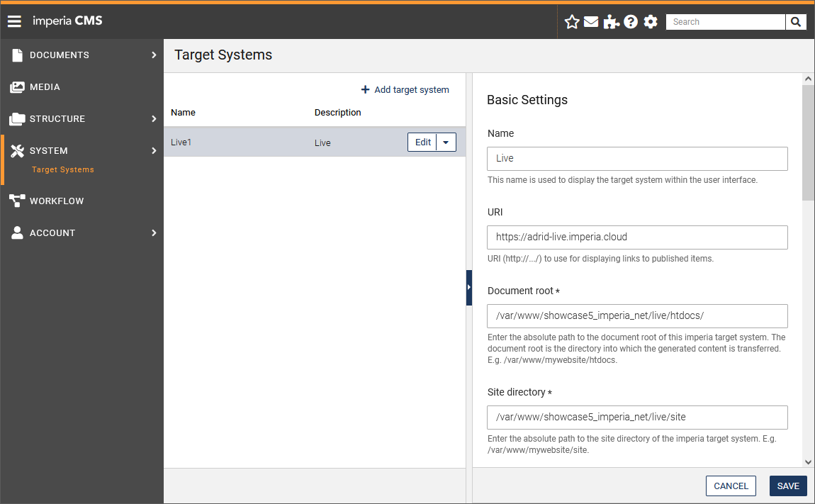Image resolution: width=815 pixels, height=504 pixels.
Task: Open the dropdown arrow next to Edit
Action: point(446,142)
